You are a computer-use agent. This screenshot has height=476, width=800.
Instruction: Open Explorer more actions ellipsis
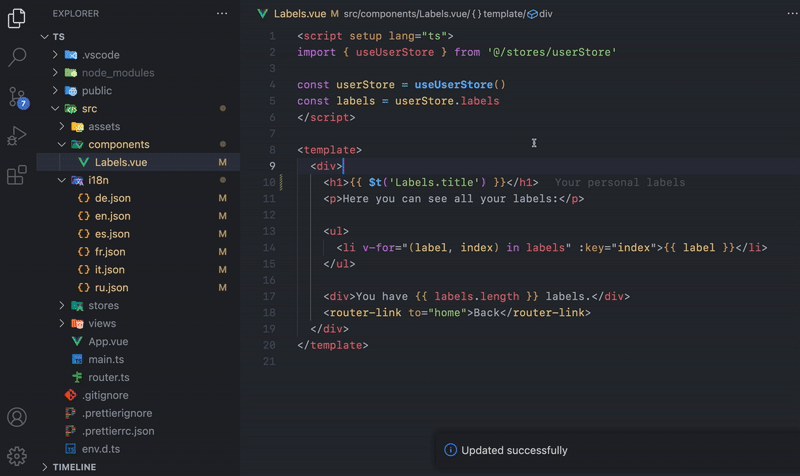click(x=222, y=13)
